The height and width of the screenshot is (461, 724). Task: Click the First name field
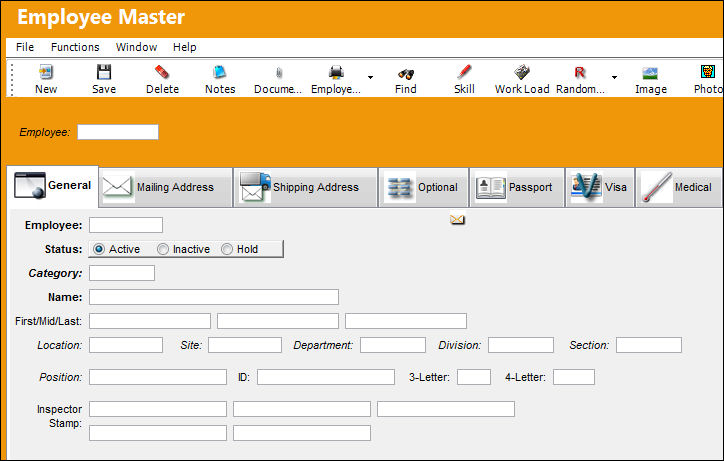(150, 321)
